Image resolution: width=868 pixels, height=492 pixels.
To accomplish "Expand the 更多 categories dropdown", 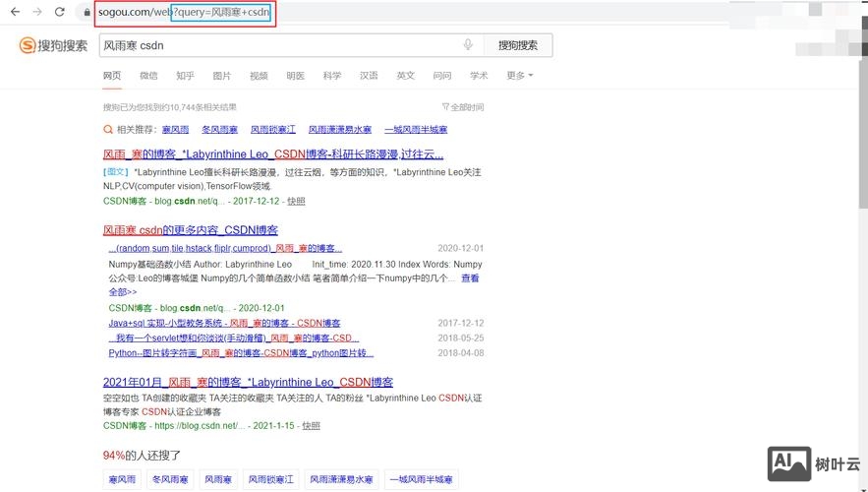I will click(520, 76).
